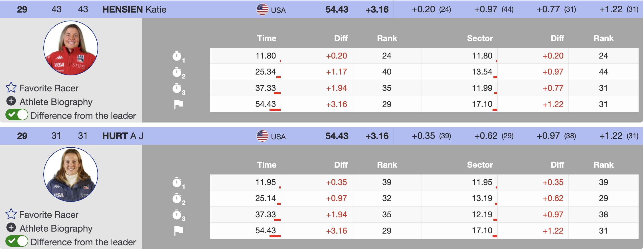
Task: Open Katie Hensien's profile photo
Action: [x=71, y=48]
